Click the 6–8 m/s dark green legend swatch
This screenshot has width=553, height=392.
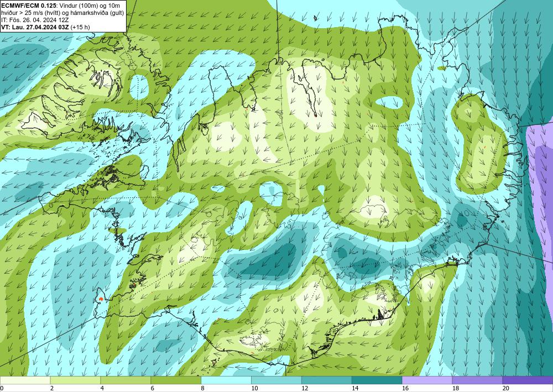176,380
